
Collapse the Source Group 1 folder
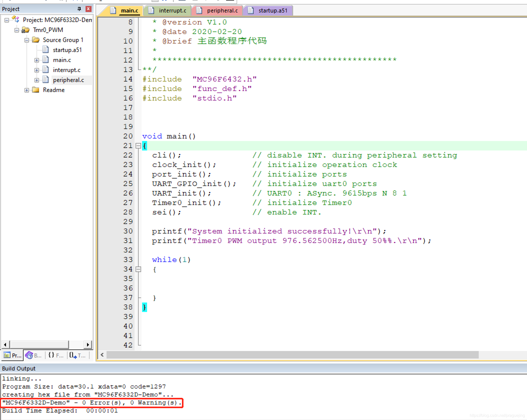[x=27, y=40]
